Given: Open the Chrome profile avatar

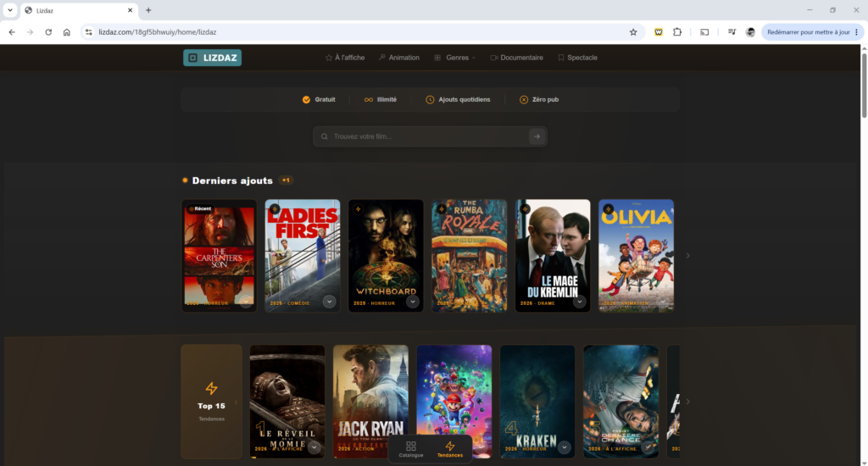Looking at the screenshot, I should (x=750, y=32).
